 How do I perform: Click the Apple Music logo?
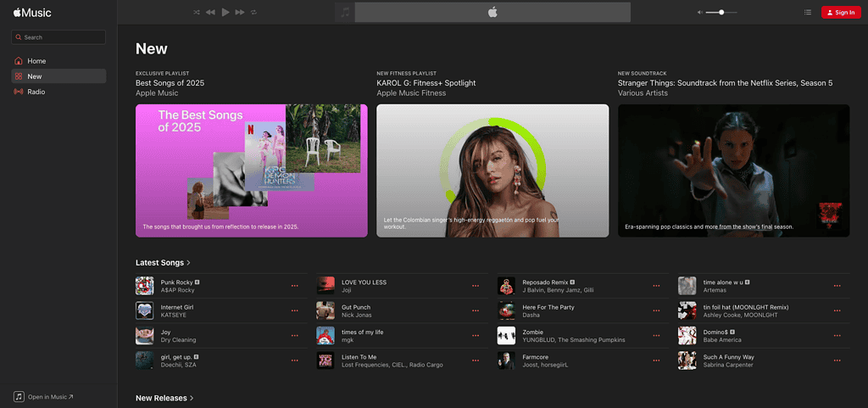tap(32, 12)
